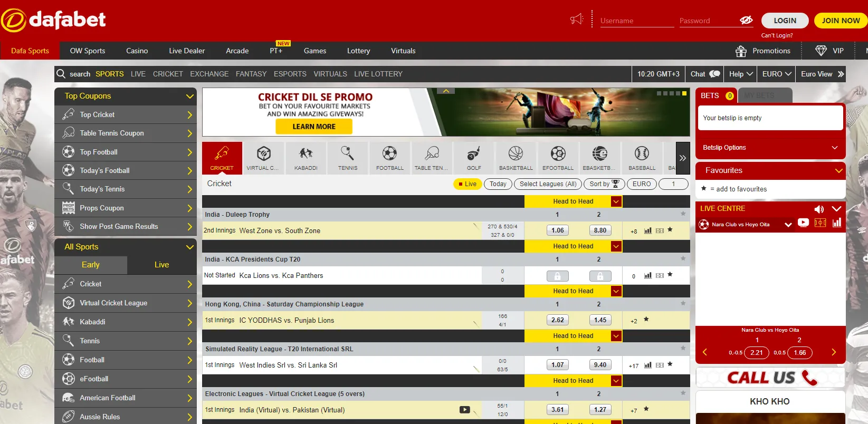Open the Casino menu

click(137, 51)
